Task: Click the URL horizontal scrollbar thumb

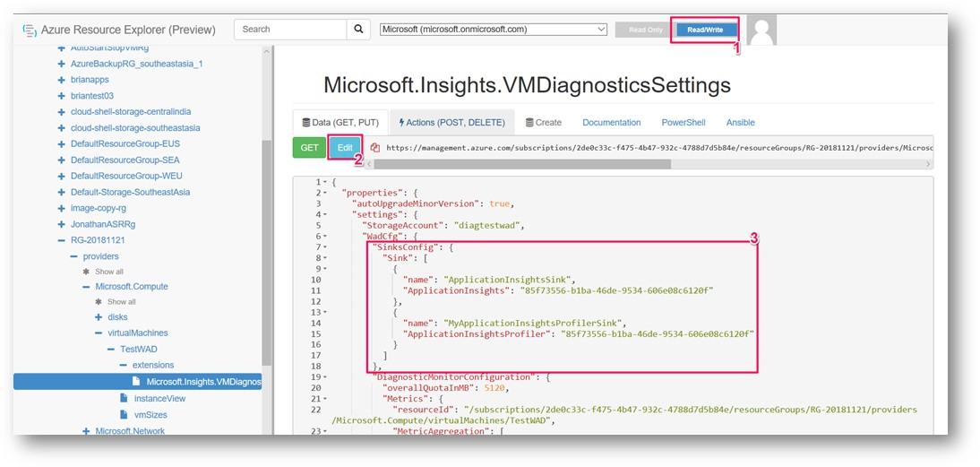Action: click(522, 164)
